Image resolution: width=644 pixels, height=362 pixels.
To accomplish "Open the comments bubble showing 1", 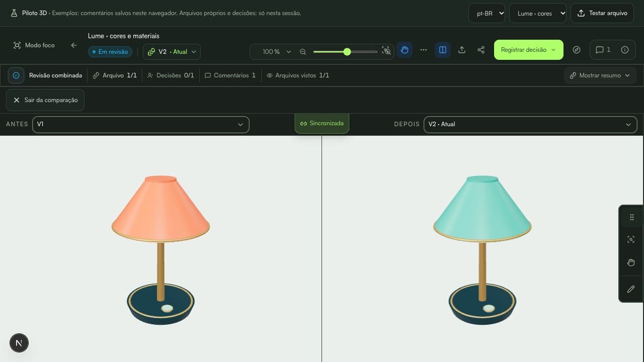I will pos(603,50).
